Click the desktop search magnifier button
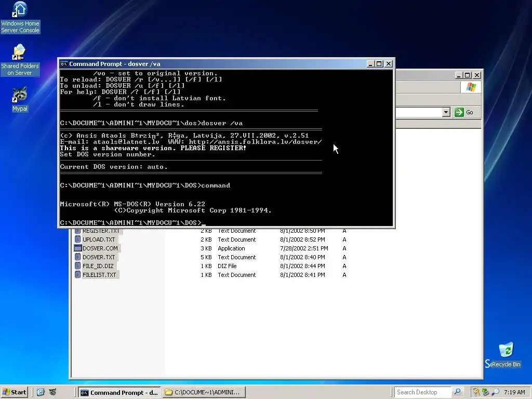The height and width of the screenshot is (399, 532). point(457,392)
